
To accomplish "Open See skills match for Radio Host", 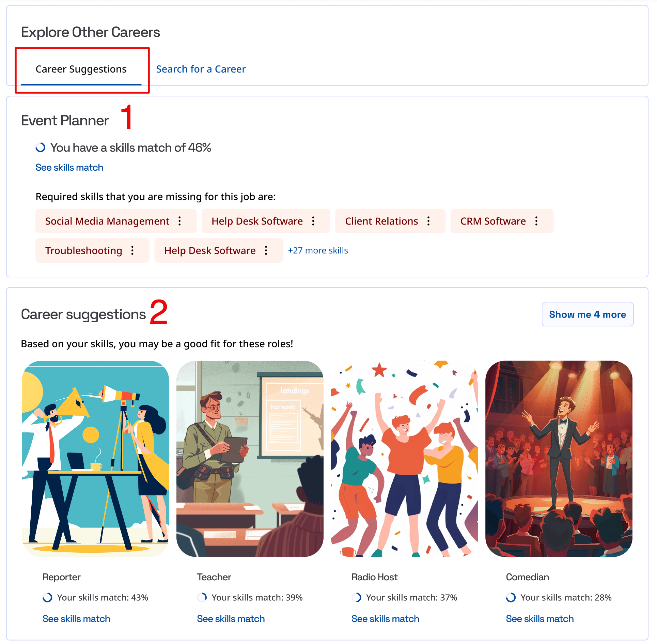I will 385,618.
